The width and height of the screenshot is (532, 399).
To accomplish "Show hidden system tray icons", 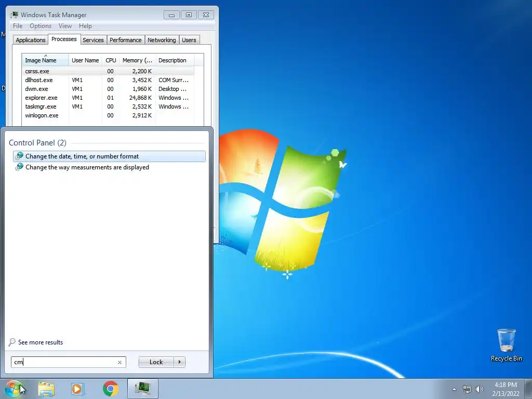I will point(454,389).
